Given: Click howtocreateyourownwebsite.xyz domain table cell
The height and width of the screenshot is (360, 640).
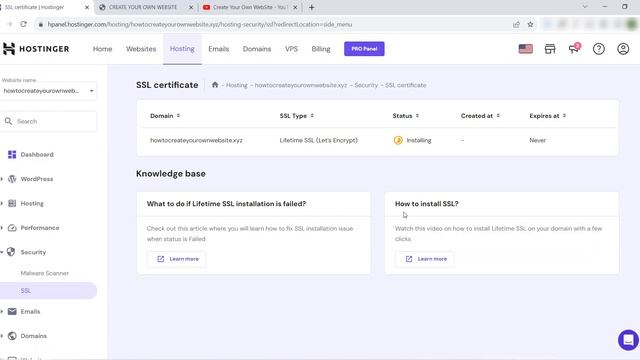Looking at the screenshot, I should coord(196,140).
